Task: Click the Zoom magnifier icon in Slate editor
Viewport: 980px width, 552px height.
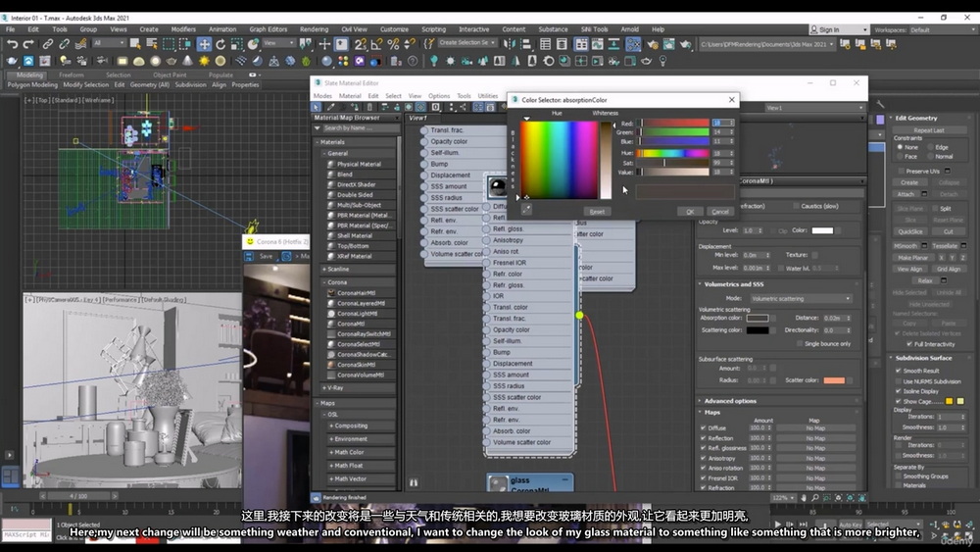Action: pyautogui.click(x=815, y=498)
